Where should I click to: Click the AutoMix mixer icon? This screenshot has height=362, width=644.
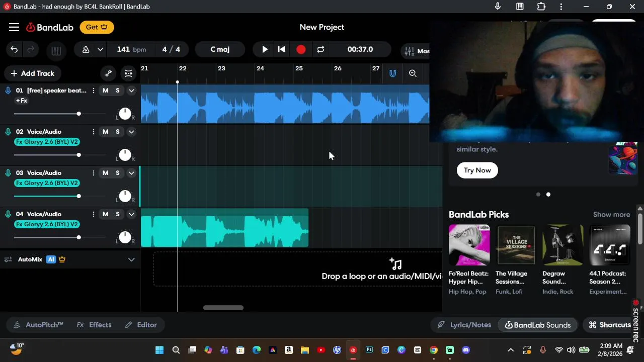click(x=8, y=259)
